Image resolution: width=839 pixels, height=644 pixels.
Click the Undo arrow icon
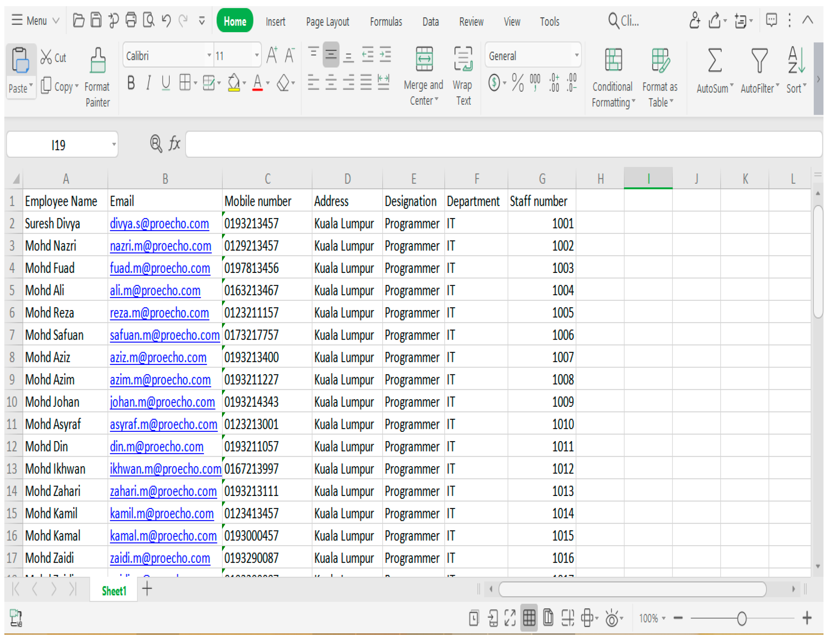(166, 20)
